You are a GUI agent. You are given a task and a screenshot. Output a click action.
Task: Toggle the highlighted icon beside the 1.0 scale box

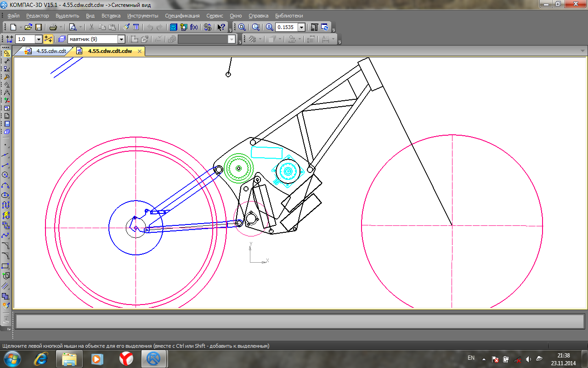coord(48,39)
